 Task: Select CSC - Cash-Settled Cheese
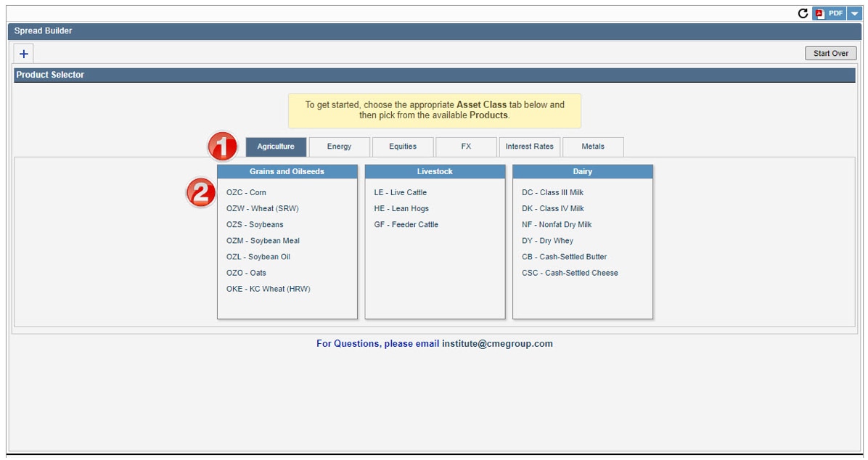tap(570, 273)
